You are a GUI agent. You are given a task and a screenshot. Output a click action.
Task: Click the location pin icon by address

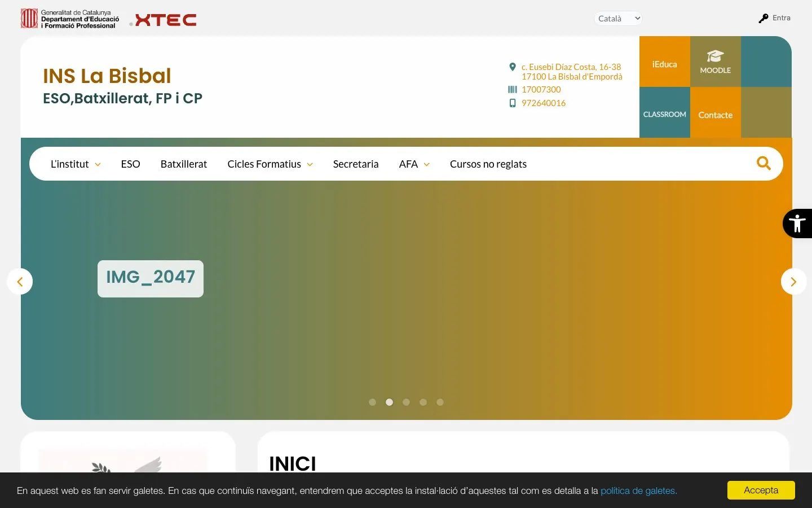513,67
